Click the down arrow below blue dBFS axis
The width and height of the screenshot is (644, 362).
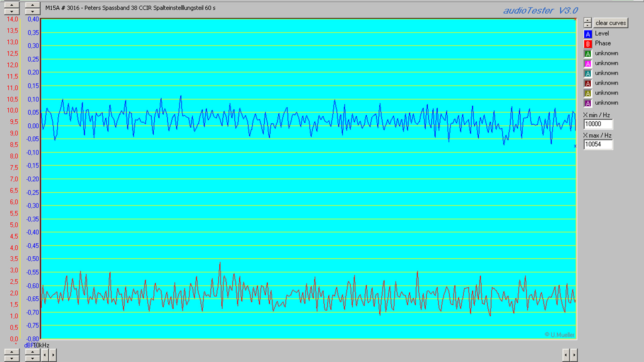point(32,358)
